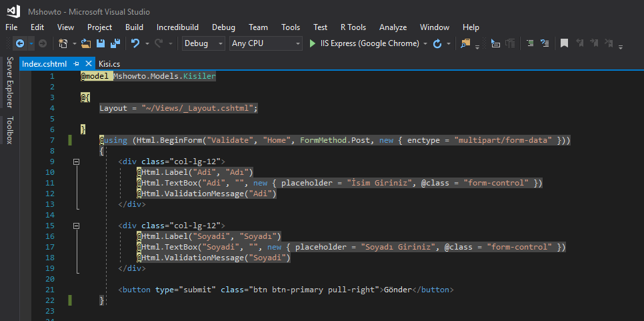Go to the next bookmark icon

[x=594, y=43]
